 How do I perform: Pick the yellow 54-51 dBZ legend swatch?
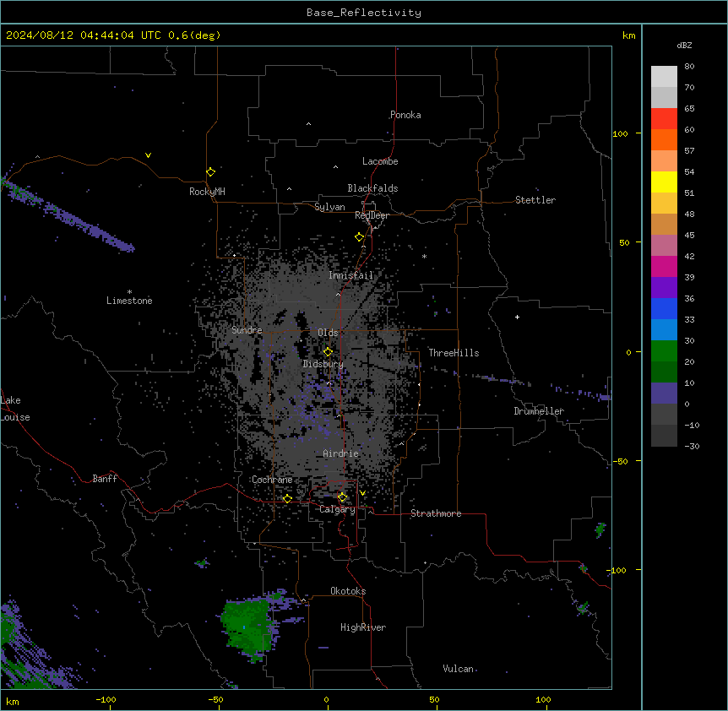[x=664, y=182]
